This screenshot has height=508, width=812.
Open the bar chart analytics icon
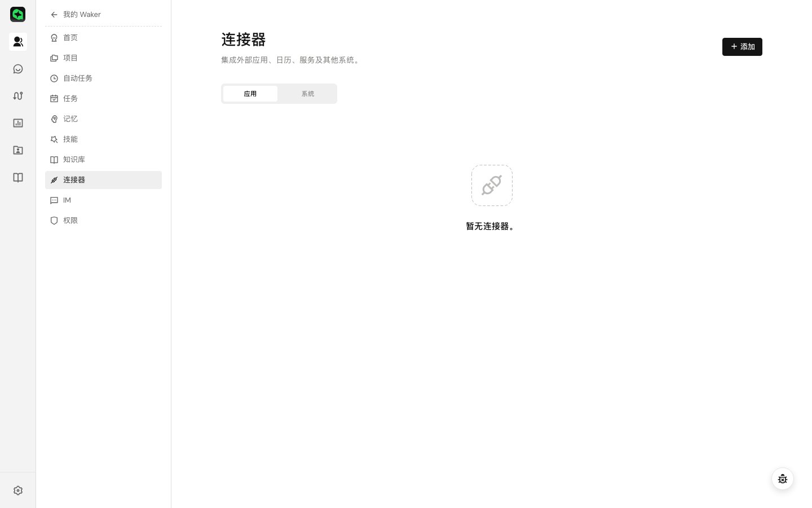point(18,123)
